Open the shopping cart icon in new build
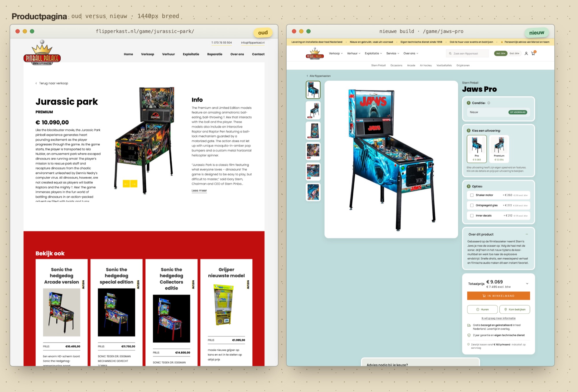 pos(533,53)
